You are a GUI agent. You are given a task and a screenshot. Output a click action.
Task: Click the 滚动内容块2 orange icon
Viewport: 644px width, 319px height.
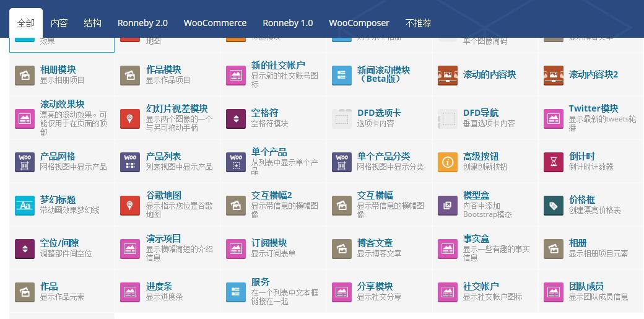[x=554, y=76]
